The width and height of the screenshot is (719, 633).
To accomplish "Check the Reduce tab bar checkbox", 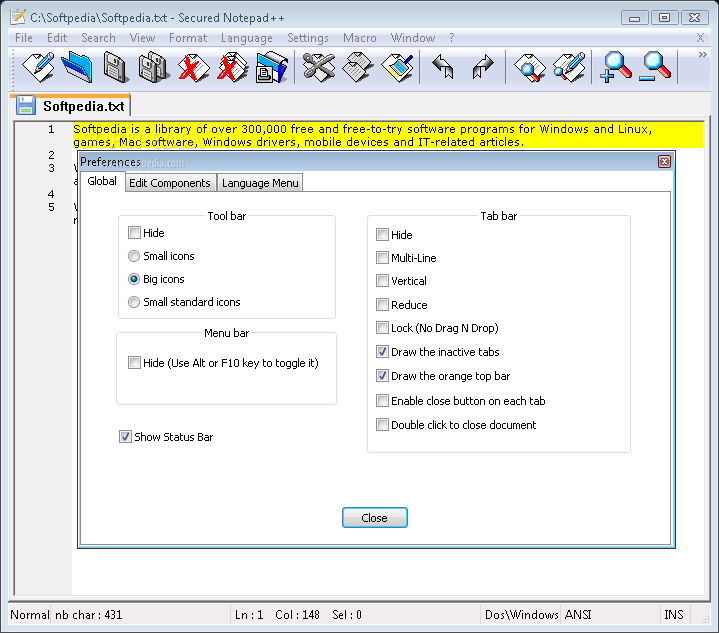I will [x=382, y=305].
